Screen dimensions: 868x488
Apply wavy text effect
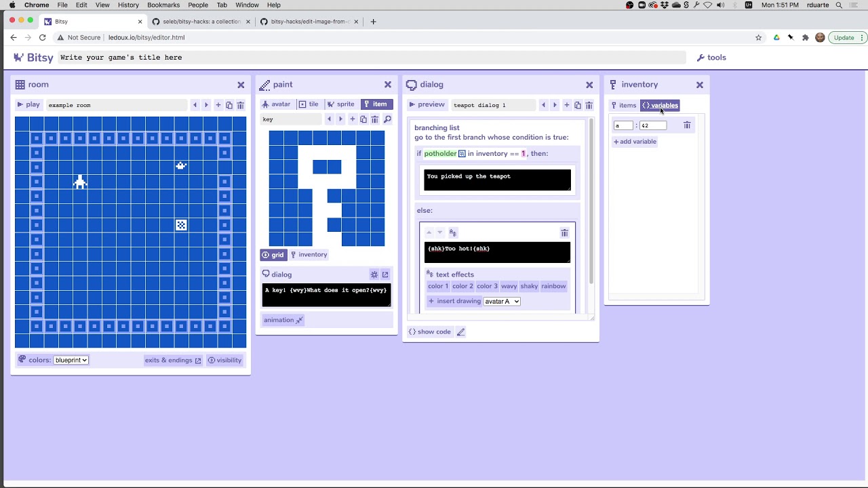(509, 286)
